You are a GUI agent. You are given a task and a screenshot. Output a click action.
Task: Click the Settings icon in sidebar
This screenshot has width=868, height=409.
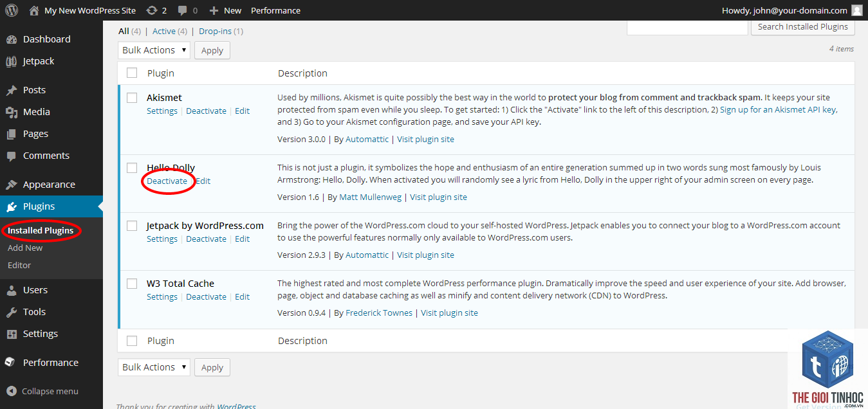12,334
